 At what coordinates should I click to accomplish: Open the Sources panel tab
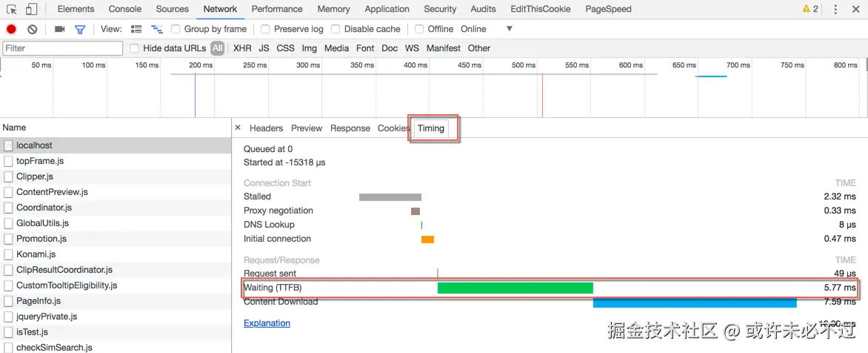coord(172,9)
